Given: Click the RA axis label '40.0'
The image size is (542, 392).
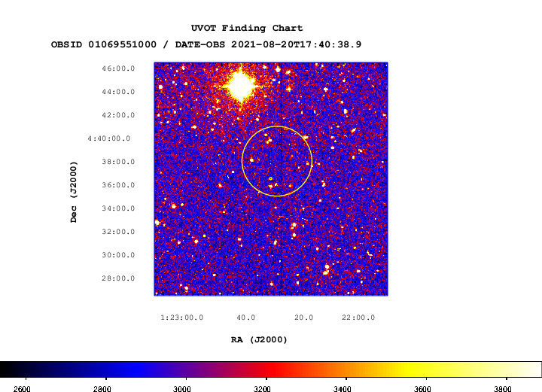Looking at the screenshot, I should pyautogui.click(x=245, y=318).
